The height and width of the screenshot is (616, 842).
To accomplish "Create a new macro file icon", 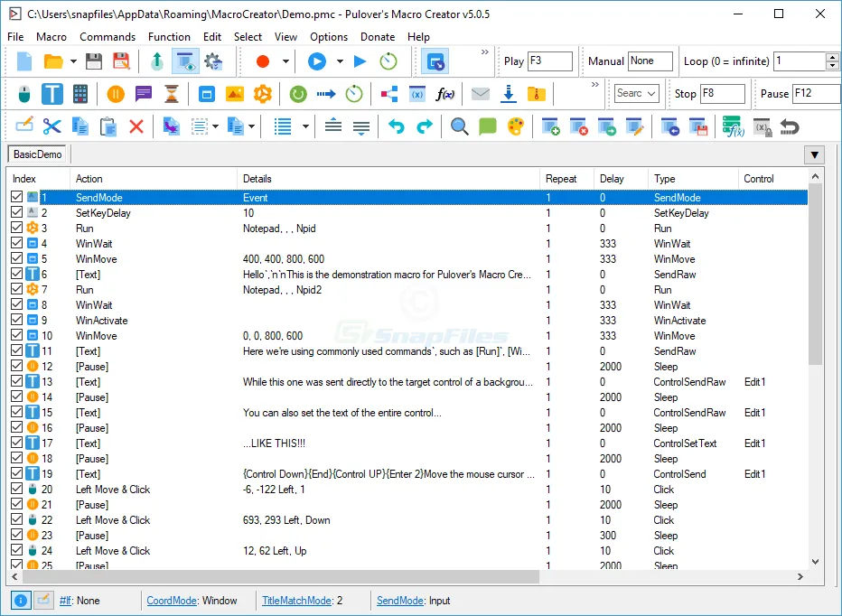I will 24,61.
